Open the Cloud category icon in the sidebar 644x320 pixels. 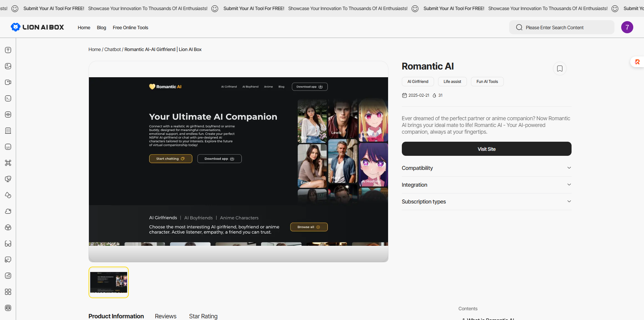[x=8, y=211]
